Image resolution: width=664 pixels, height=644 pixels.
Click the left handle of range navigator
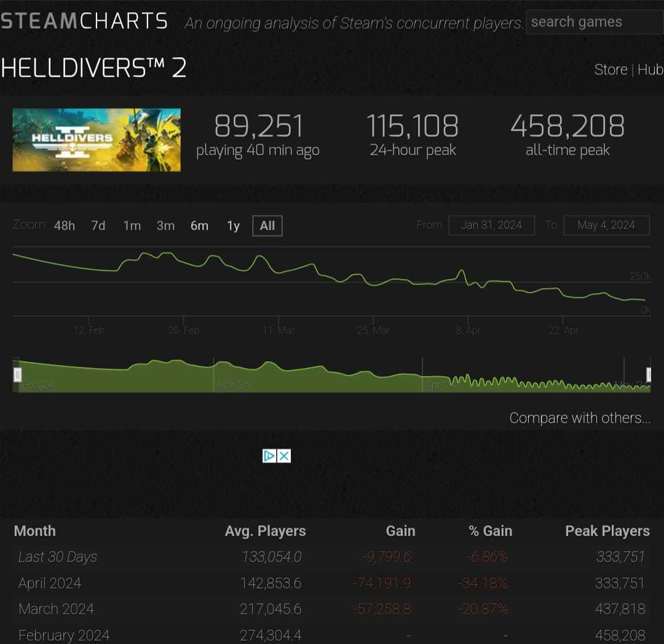coord(17,374)
